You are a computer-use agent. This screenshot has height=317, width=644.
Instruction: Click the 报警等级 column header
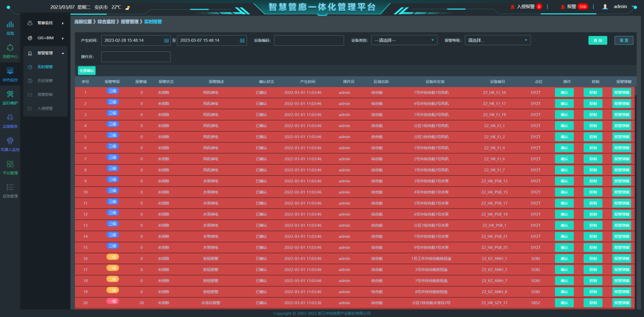pos(112,81)
